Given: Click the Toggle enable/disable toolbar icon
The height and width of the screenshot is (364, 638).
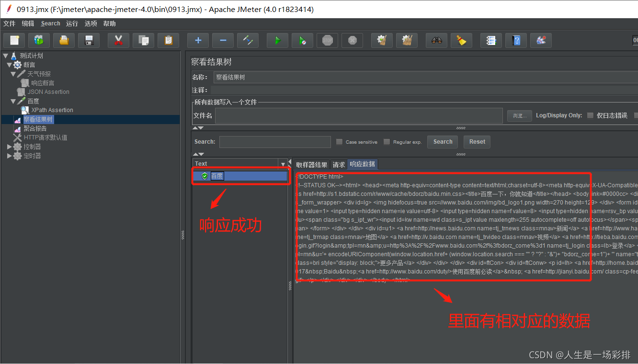Looking at the screenshot, I should pyautogui.click(x=248, y=40).
